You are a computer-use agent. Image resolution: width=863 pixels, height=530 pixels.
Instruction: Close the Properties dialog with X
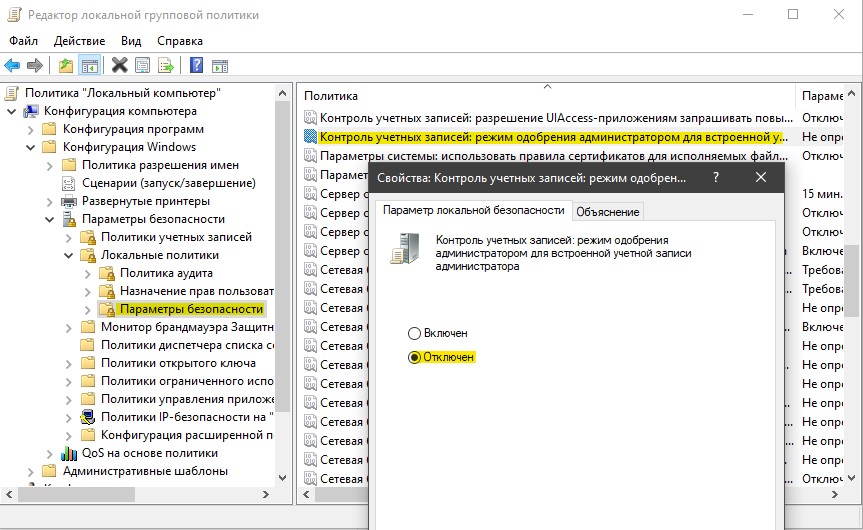(761, 177)
